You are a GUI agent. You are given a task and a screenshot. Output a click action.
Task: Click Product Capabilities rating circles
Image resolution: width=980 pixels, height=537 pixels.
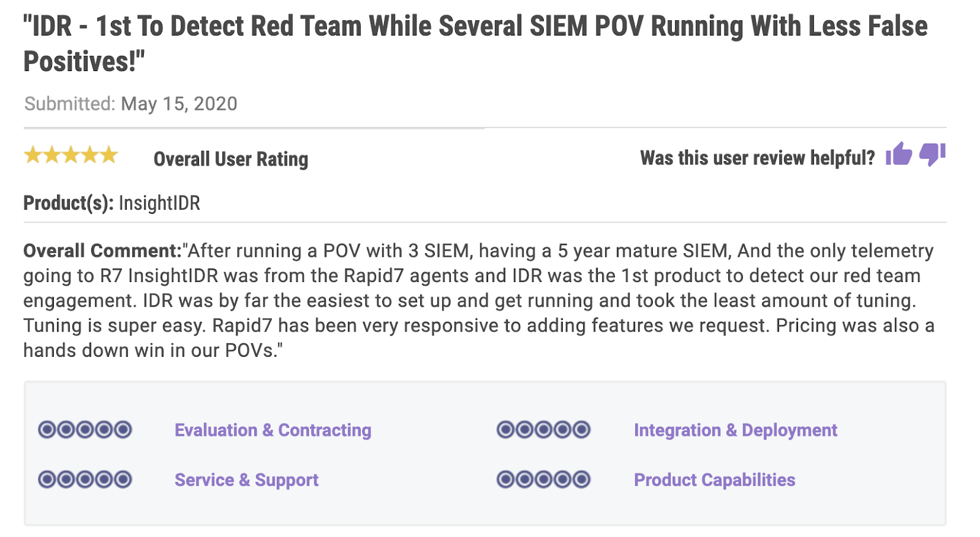click(543, 479)
